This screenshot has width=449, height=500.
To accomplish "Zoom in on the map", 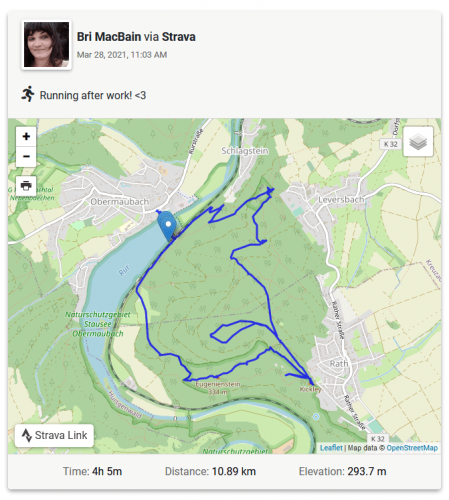I will click(x=26, y=136).
